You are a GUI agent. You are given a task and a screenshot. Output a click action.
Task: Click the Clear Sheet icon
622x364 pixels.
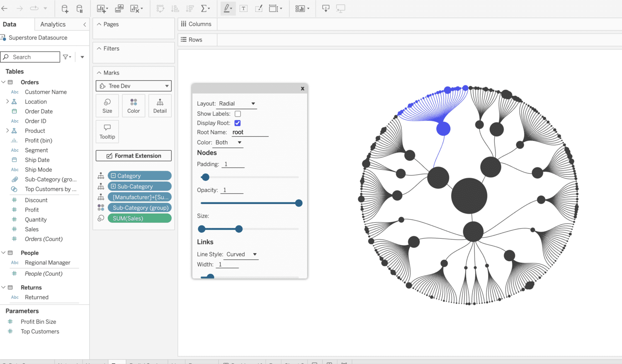tap(134, 8)
